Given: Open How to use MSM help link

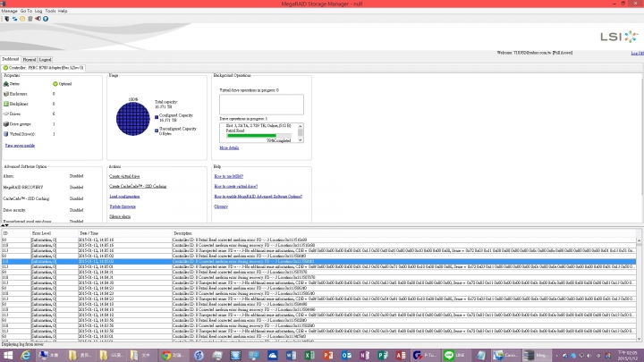Looking at the screenshot, I should click(x=229, y=176).
